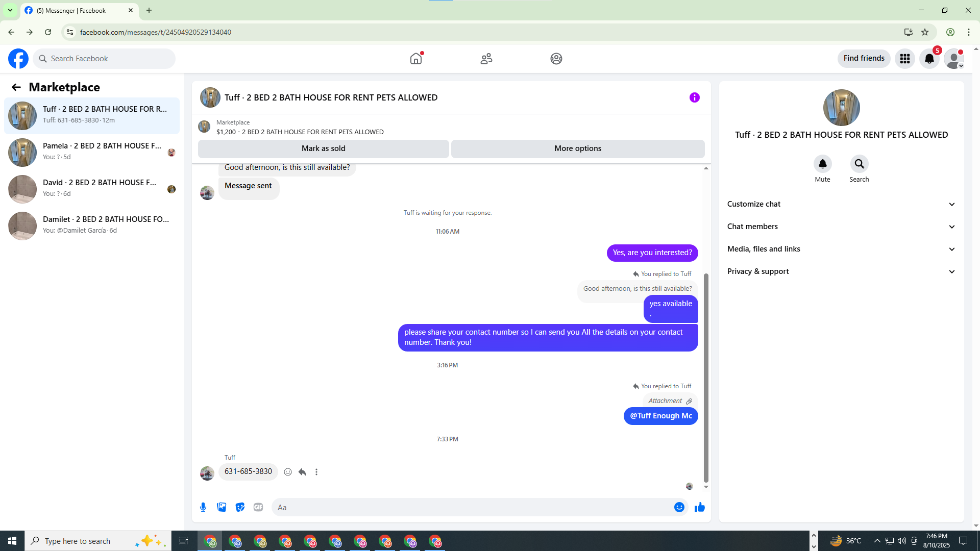
Task: Send a thumbs-up like
Action: (699, 507)
